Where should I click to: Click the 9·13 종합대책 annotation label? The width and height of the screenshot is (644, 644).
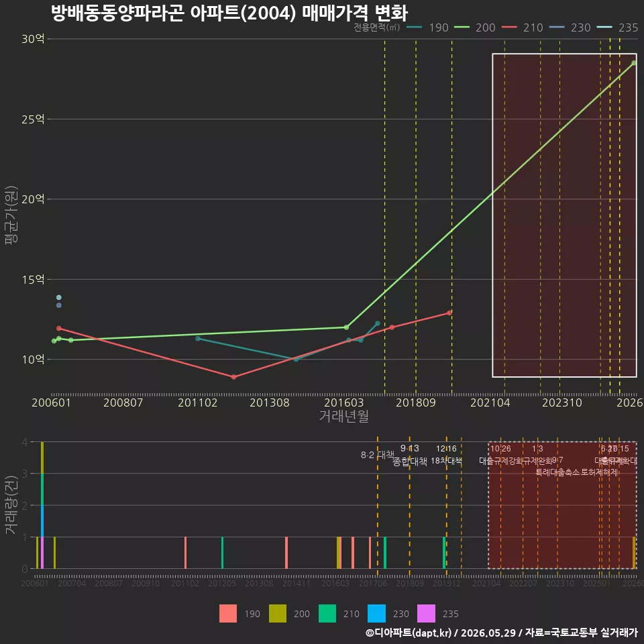pyautogui.click(x=409, y=455)
